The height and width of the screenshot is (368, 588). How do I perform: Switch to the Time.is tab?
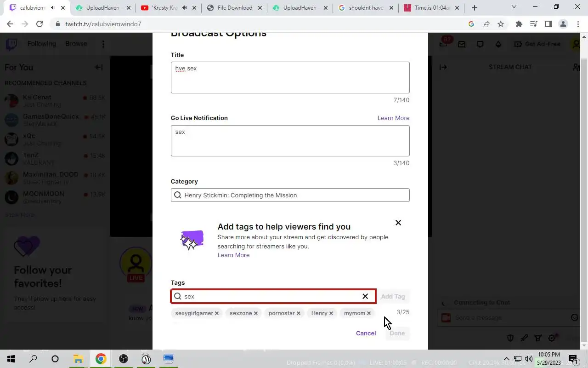click(x=431, y=8)
